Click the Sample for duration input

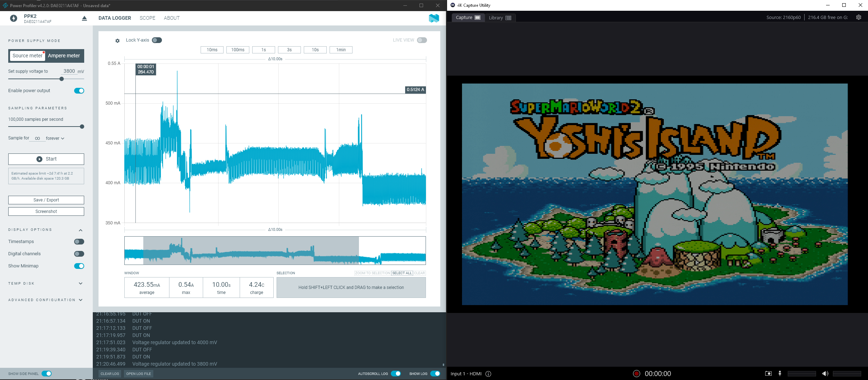(x=37, y=138)
